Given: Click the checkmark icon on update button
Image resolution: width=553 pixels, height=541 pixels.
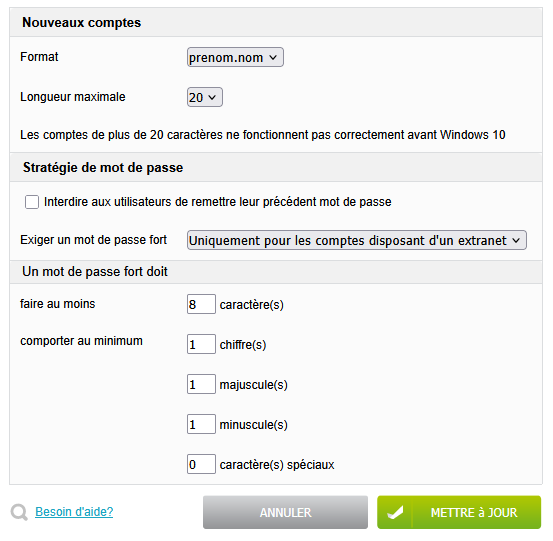Looking at the screenshot, I should tap(395, 512).
